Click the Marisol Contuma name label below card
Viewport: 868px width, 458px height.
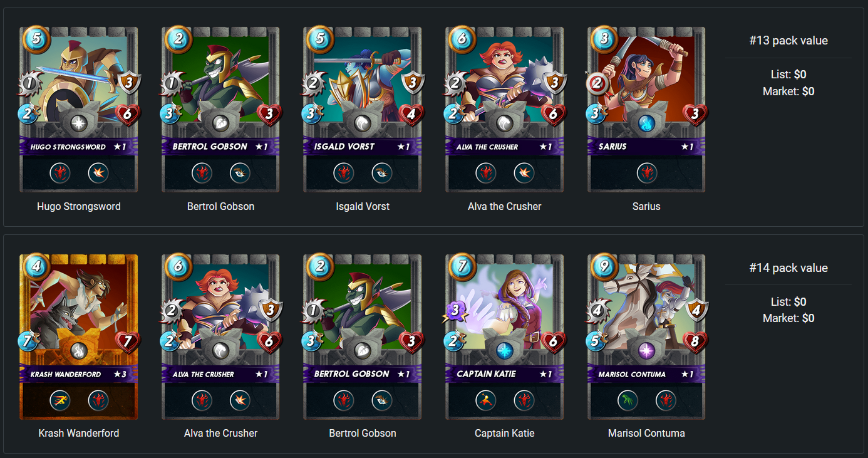point(647,433)
